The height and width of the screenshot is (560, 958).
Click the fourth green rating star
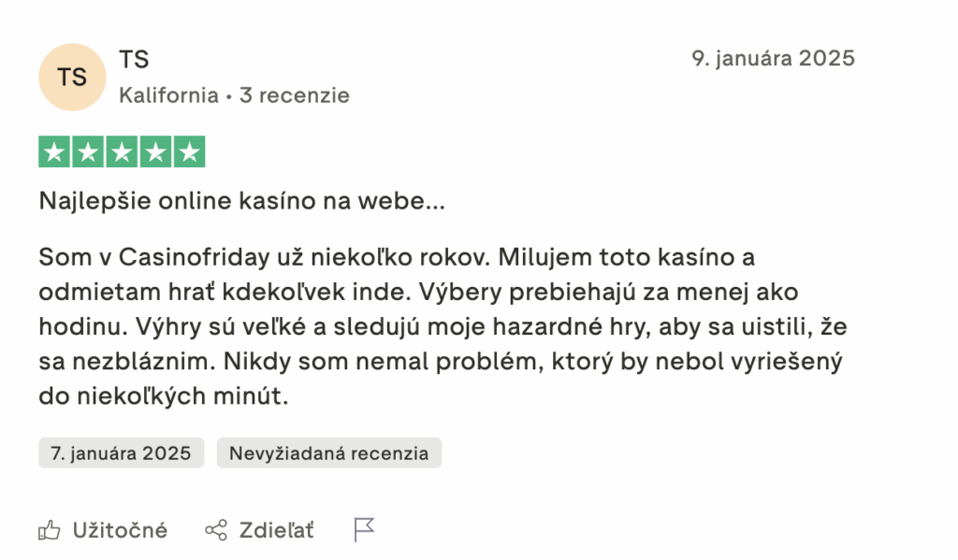click(x=155, y=152)
